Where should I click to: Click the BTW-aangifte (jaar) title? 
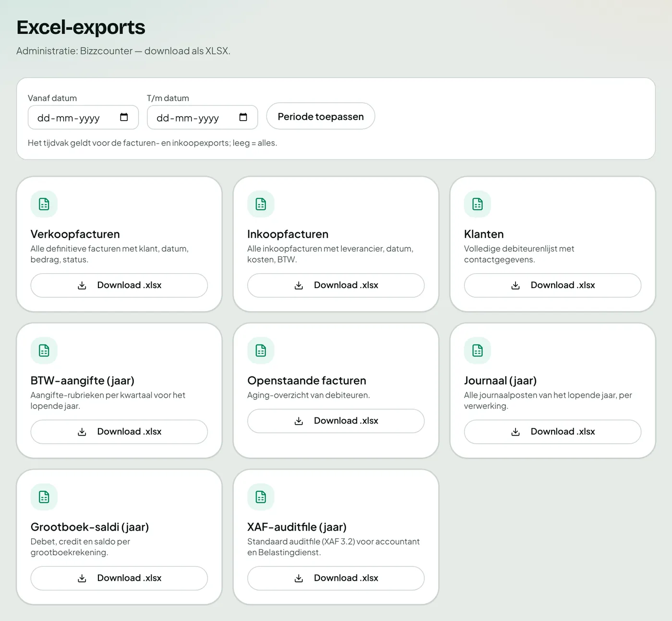click(83, 380)
